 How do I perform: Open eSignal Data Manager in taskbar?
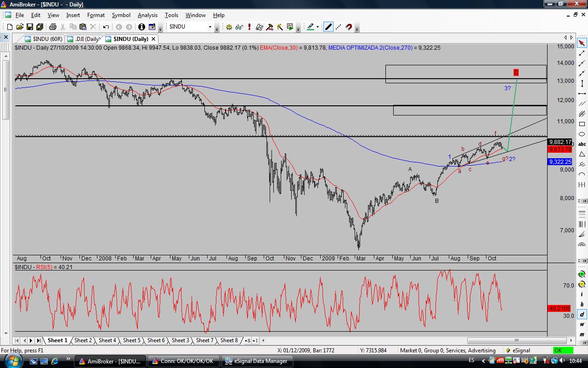tap(256, 361)
